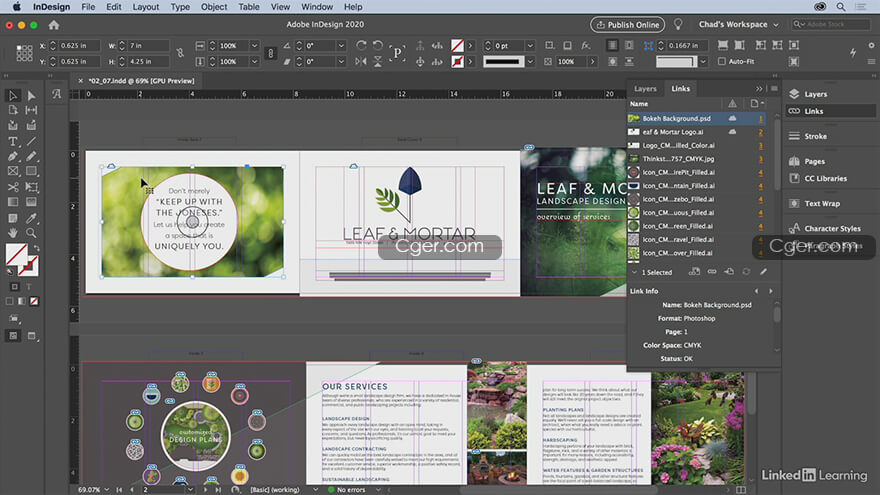
Task: Select the Eyedropper tool
Action: [x=31, y=218]
